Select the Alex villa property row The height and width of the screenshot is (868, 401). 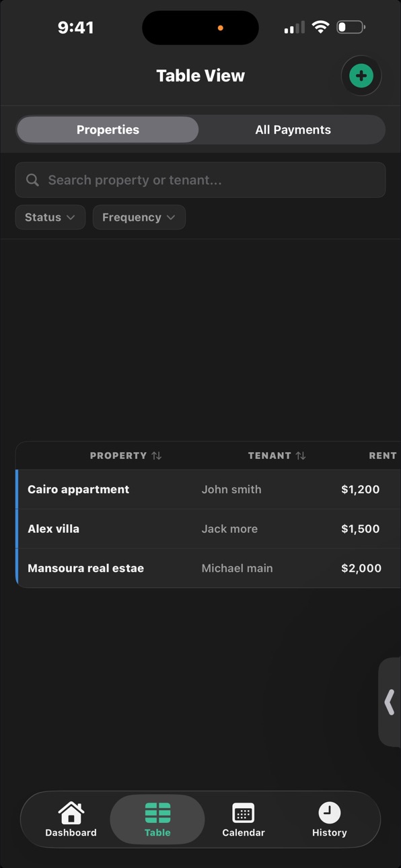pyautogui.click(x=208, y=529)
